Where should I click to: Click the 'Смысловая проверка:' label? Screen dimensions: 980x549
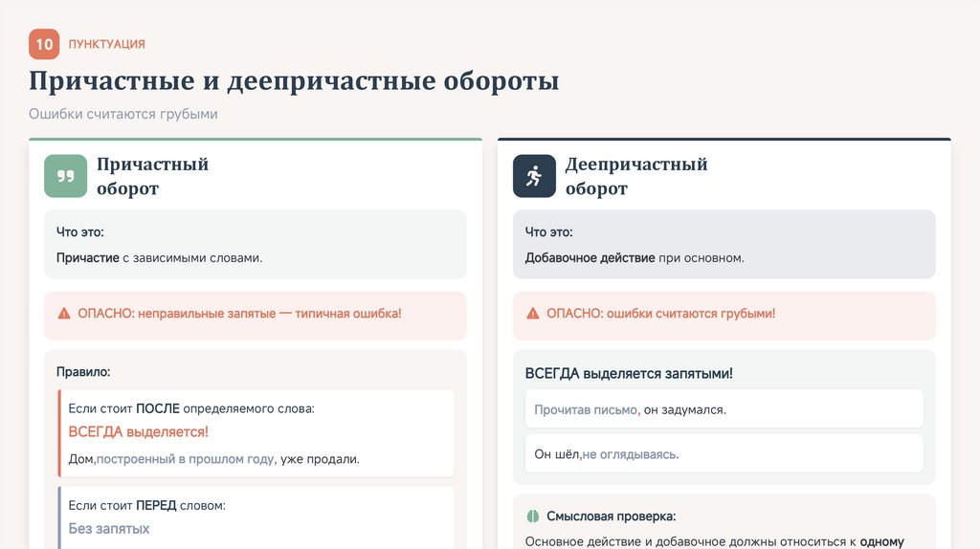(612, 516)
